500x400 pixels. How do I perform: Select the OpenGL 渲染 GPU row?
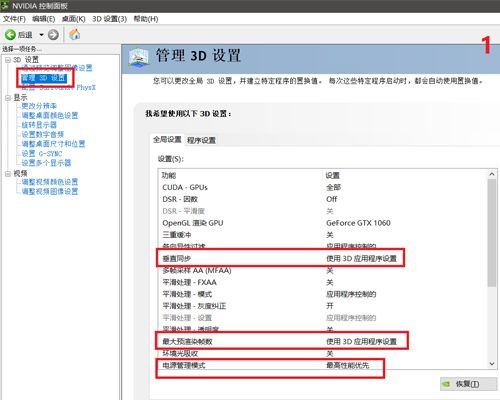click(323, 223)
